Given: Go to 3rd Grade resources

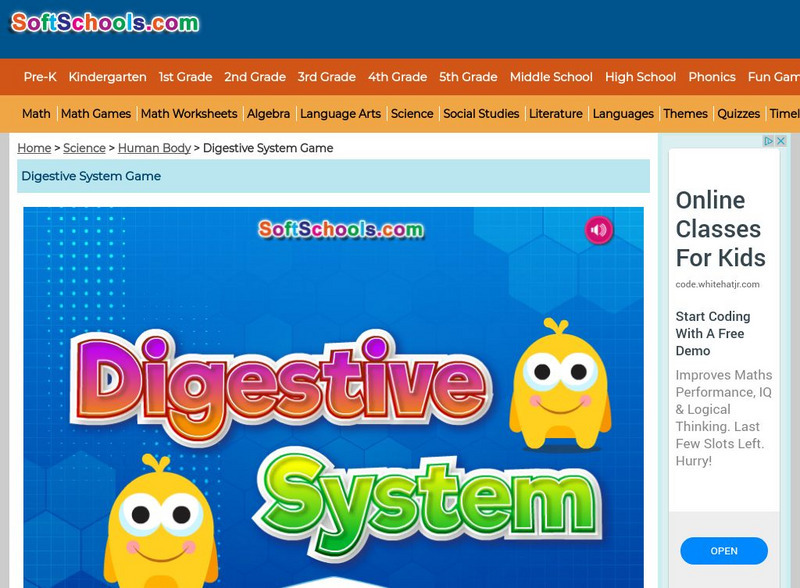Looking at the screenshot, I should click(x=327, y=77).
